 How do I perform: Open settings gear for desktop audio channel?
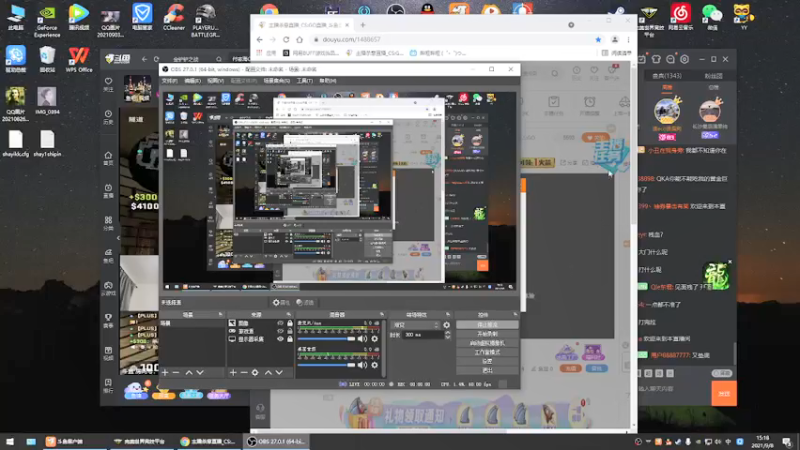coord(374,365)
